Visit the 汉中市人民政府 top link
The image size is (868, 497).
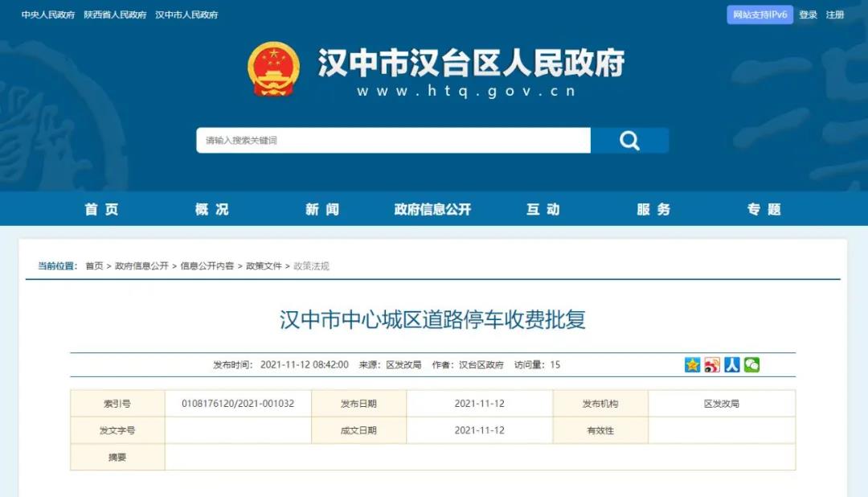(186, 15)
